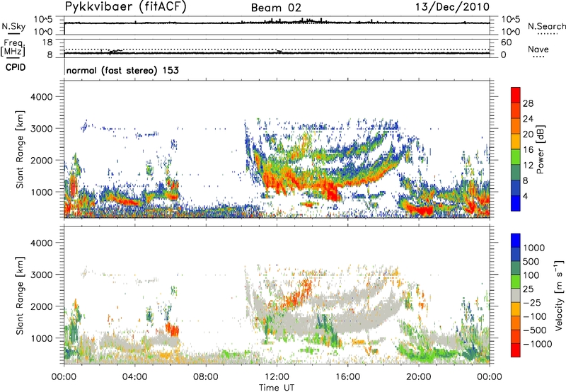Click the "2000" tick of the velocity panel
The image size is (566, 392).
(41, 306)
